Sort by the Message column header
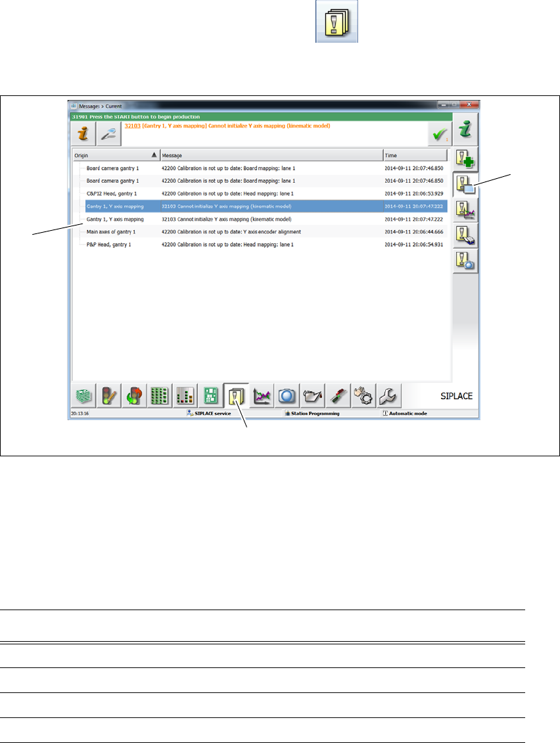 pos(271,155)
